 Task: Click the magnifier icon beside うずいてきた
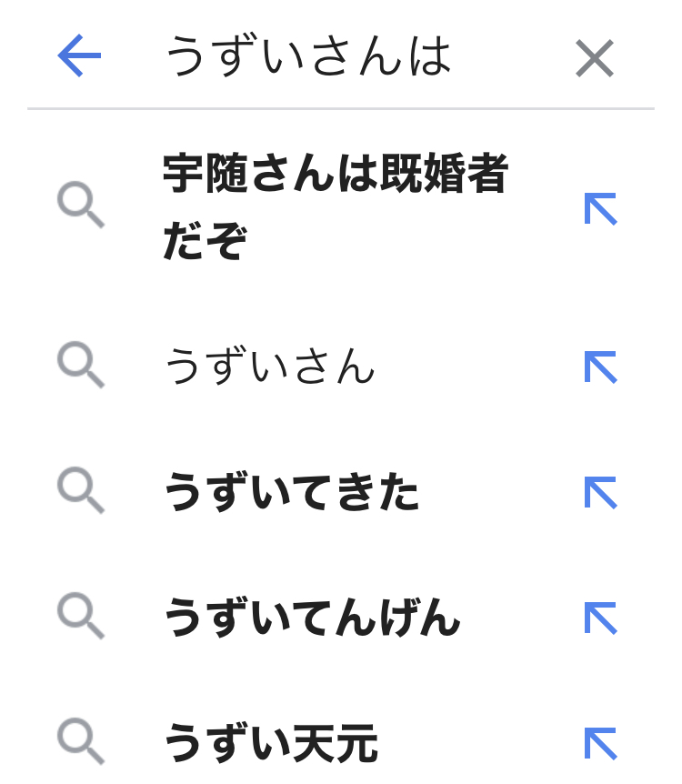click(x=80, y=491)
